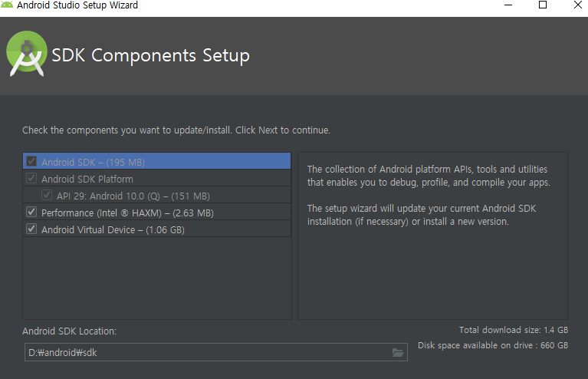Minimize the Setup Wizard window
588x379 pixels.
(x=508, y=5)
